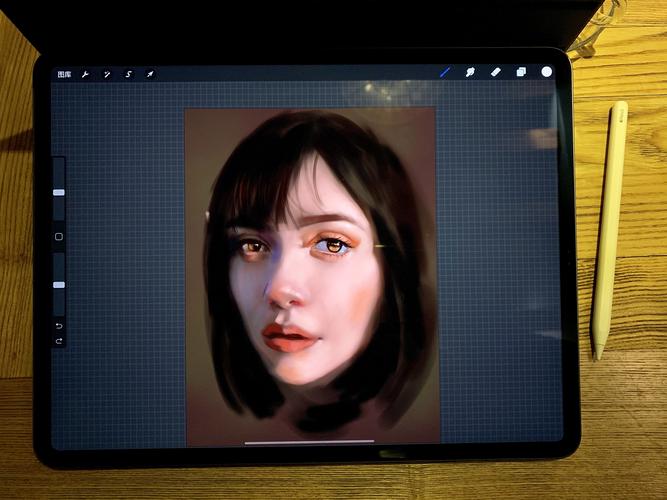Click the brush size slider handle
Screen dimensions: 667x500
click(x=58, y=192)
